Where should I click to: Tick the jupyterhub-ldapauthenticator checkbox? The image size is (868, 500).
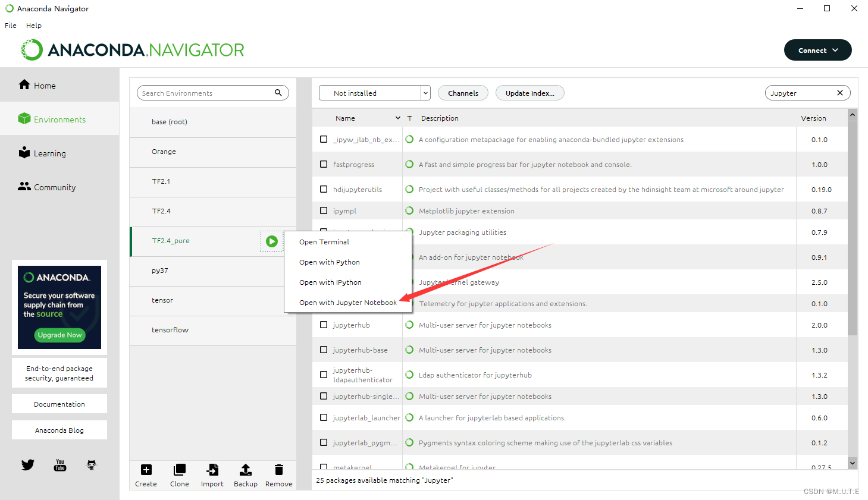click(324, 375)
